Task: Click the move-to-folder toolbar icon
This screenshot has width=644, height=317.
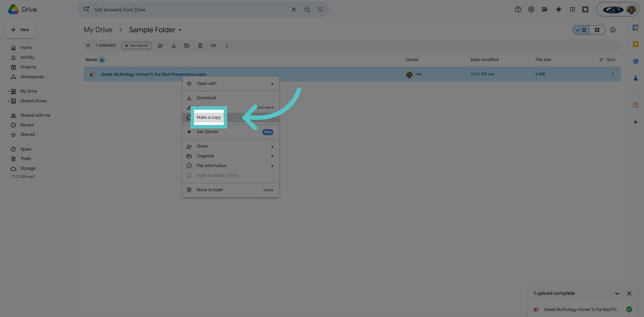Action: click(x=187, y=46)
